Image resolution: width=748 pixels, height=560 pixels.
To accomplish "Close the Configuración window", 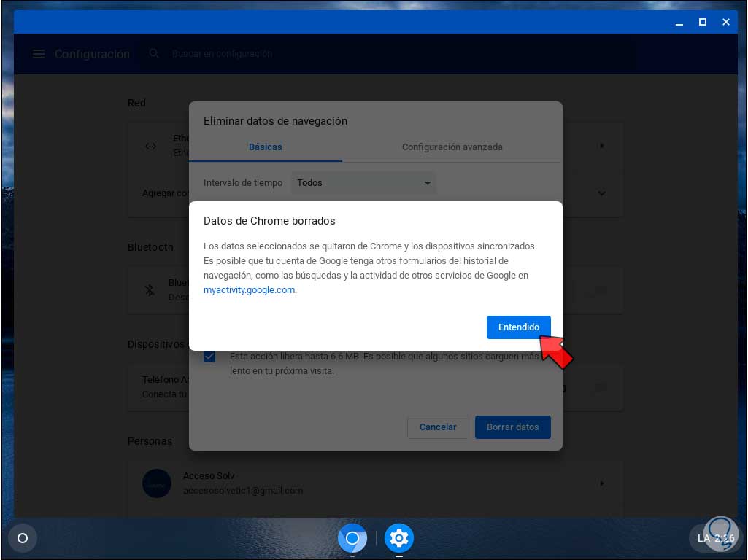I will click(x=726, y=22).
